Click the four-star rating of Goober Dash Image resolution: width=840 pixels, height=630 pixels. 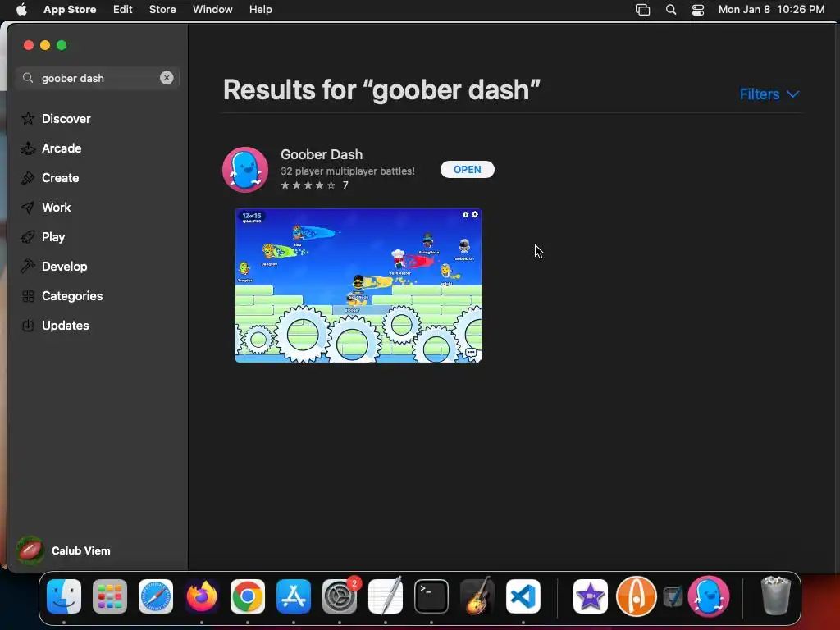308,185
